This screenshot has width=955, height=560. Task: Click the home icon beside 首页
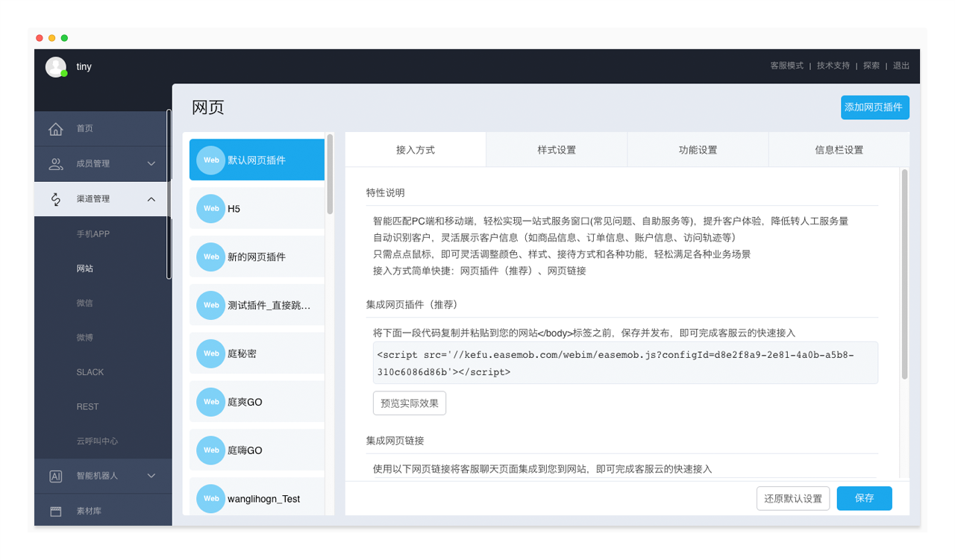[56, 129]
